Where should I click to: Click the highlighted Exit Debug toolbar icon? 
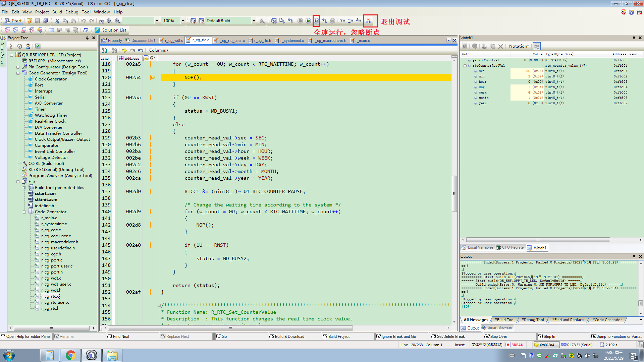pyautogui.click(x=370, y=21)
